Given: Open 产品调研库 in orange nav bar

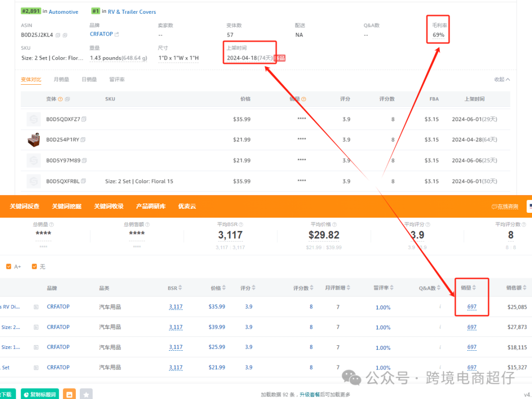Looking at the screenshot, I should (151, 206).
